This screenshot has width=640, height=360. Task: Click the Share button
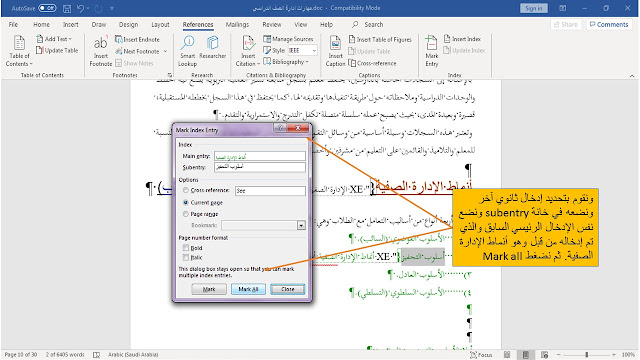(565, 24)
